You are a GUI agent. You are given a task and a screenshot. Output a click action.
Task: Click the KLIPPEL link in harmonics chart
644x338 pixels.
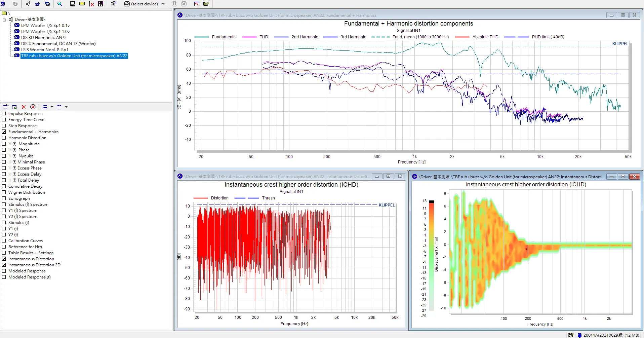click(x=620, y=44)
